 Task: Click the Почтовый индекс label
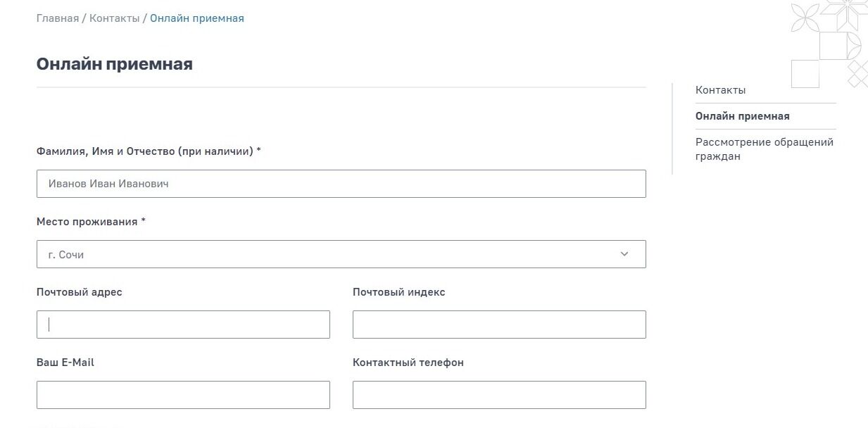399,292
